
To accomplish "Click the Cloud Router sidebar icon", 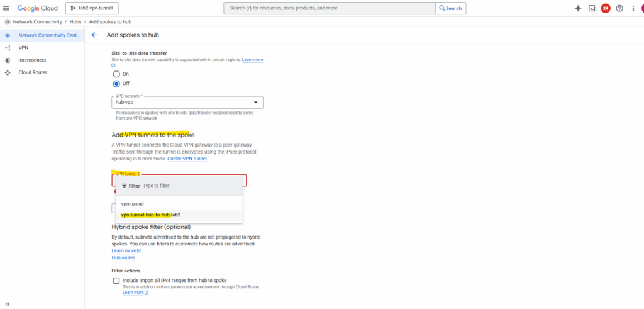I will pos(8,72).
